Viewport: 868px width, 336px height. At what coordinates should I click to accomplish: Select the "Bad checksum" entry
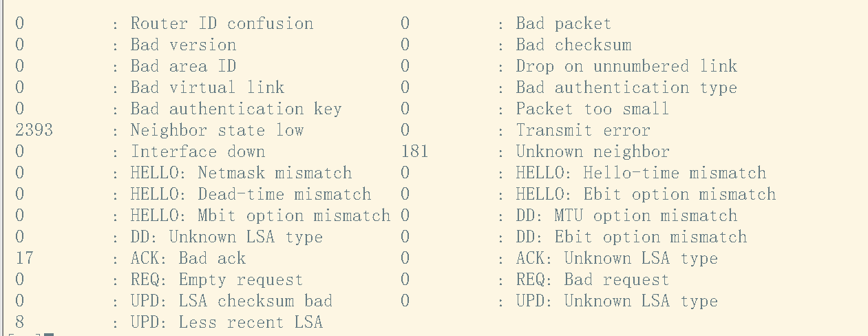coord(573,45)
